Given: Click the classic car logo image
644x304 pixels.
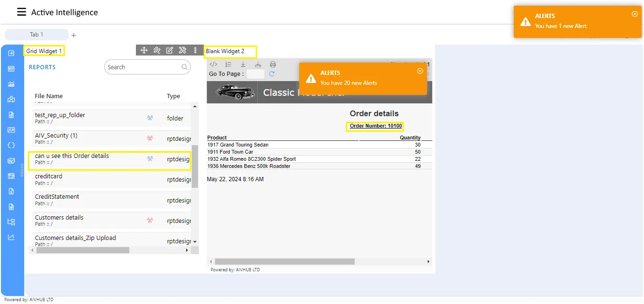Looking at the screenshot, I should [234, 92].
